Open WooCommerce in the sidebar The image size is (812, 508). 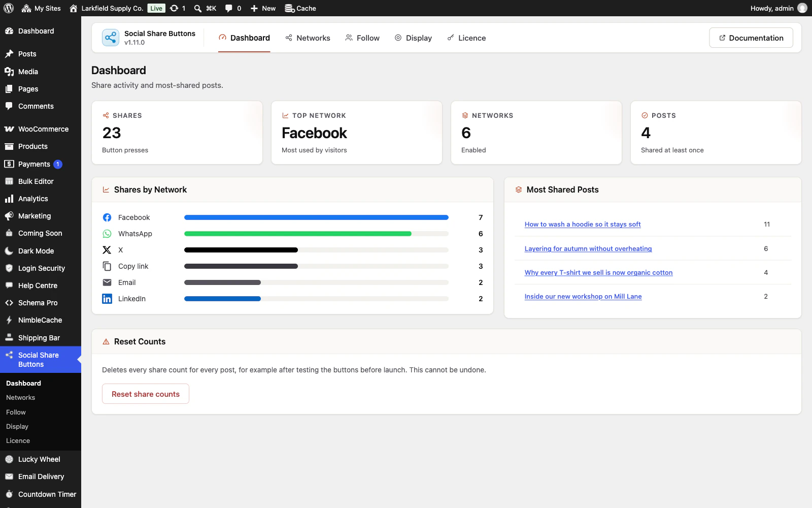[x=41, y=129]
